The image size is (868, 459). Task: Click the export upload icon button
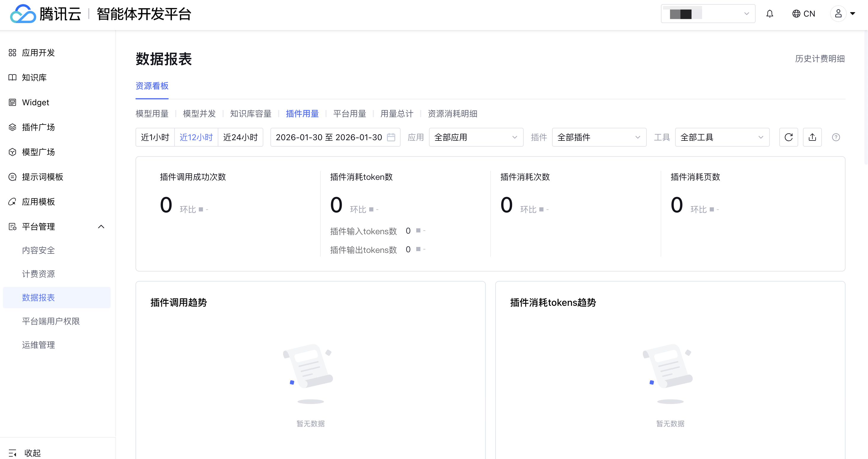[x=812, y=137]
